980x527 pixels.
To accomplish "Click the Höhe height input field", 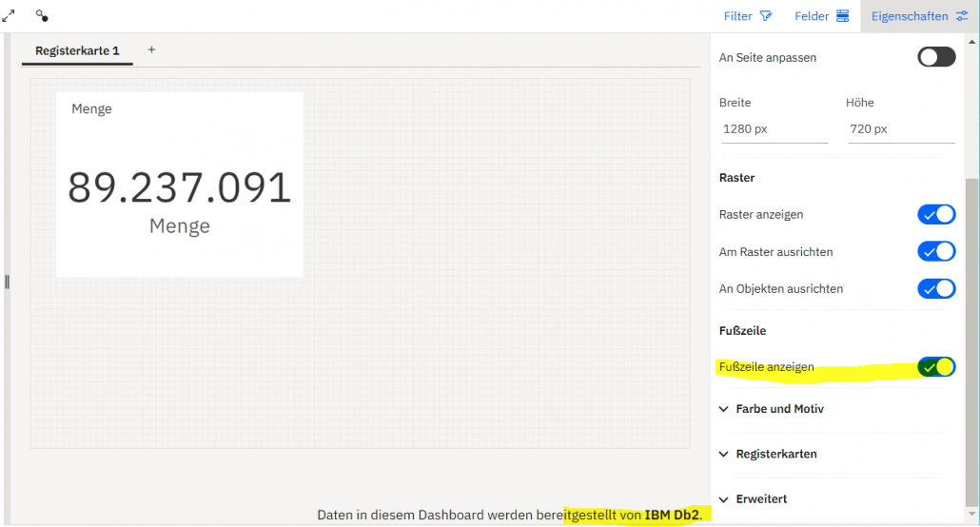I will (x=900, y=128).
